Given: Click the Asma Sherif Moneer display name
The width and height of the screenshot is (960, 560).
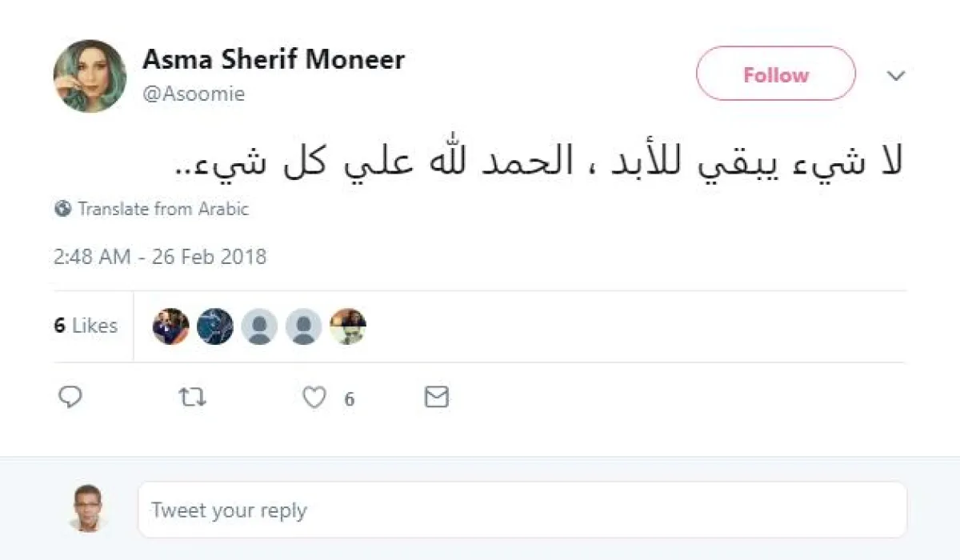Looking at the screenshot, I should point(274,59).
